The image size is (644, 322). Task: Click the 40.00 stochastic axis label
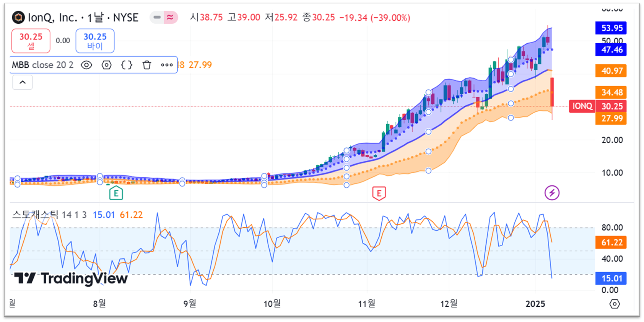(x=612, y=259)
